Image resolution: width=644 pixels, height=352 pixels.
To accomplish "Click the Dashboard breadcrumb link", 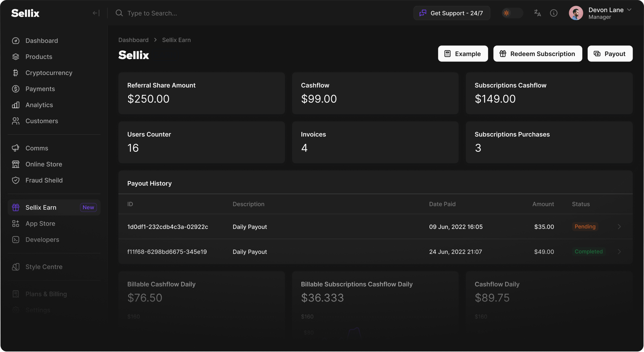I will 133,40.
